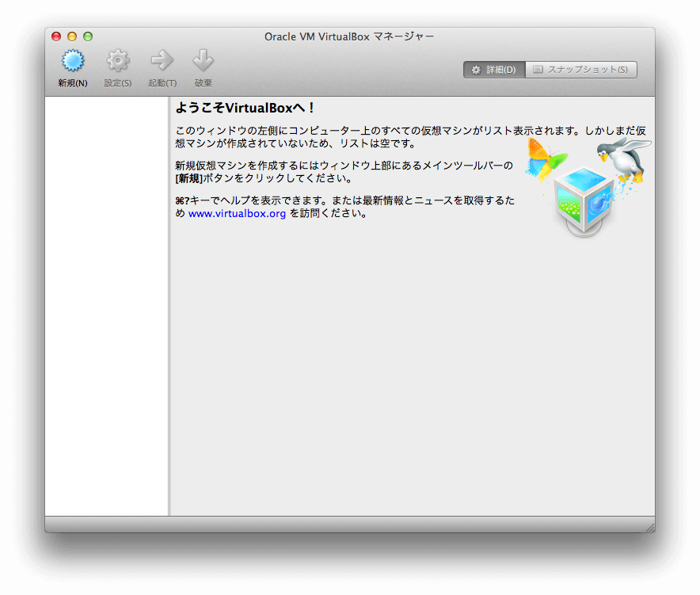The image size is (700, 595).
Task: Click the 新規(N) icon to create a virtual machine
Action: [x=72, y=59]
